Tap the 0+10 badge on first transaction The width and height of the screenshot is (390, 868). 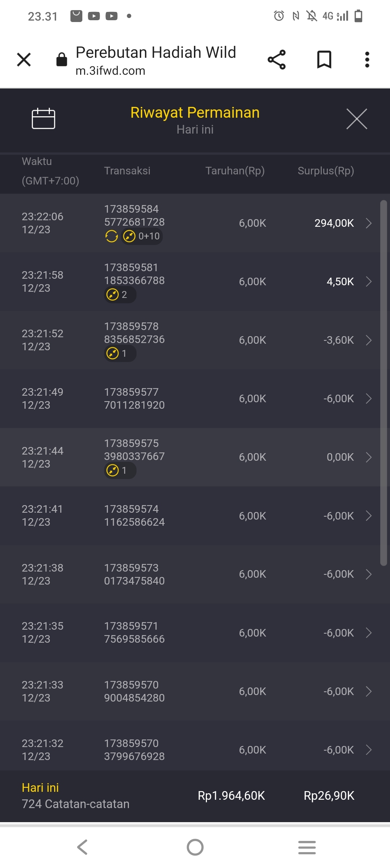[142, 236]
